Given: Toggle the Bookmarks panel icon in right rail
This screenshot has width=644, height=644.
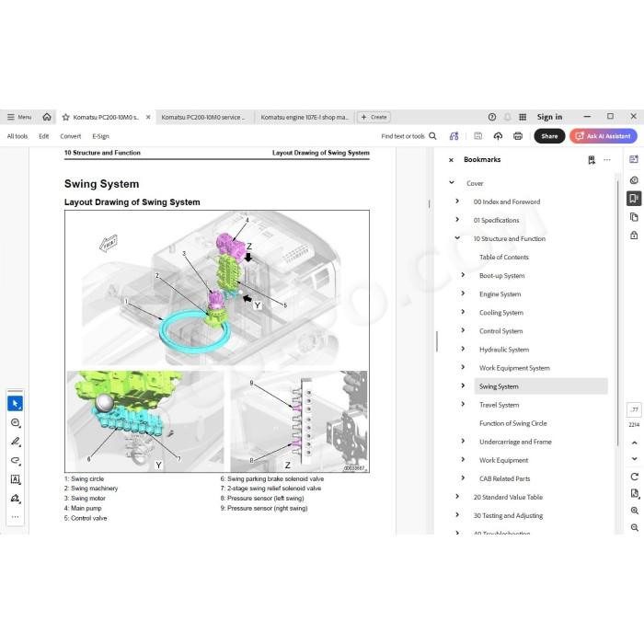Looking at the screenshot, I should click(x=634, y=199).
